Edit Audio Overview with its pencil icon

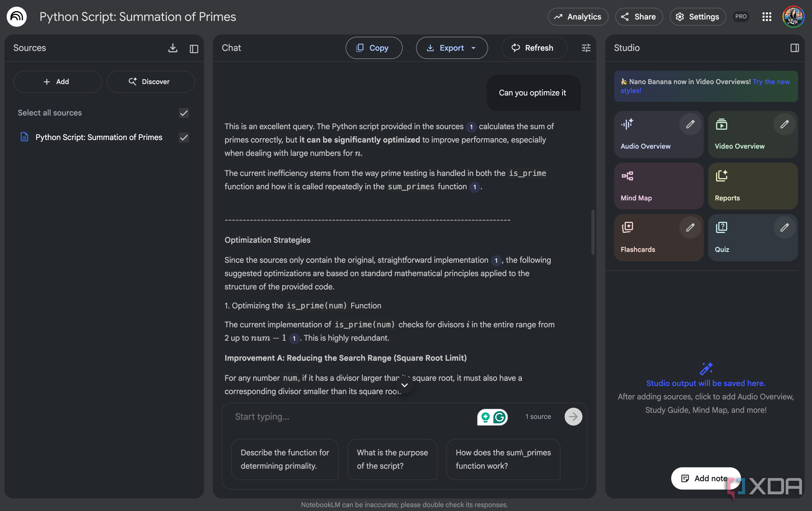690,124
